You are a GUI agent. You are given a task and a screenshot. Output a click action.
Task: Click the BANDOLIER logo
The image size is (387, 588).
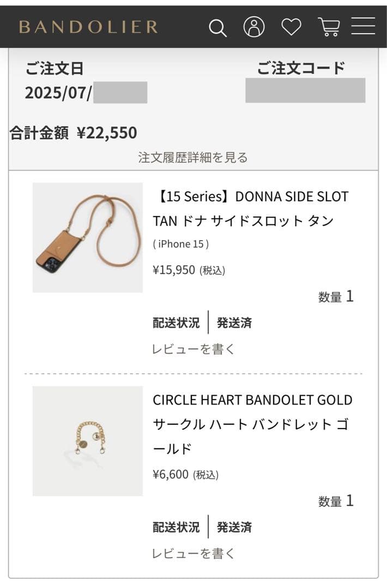point(89,26)
